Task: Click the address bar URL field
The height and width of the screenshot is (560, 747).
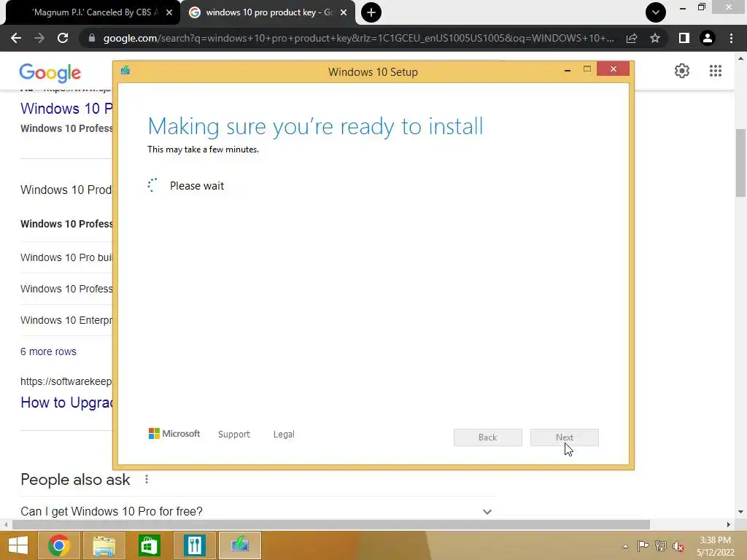Action: pyautogui.click(x=358, y=38)
